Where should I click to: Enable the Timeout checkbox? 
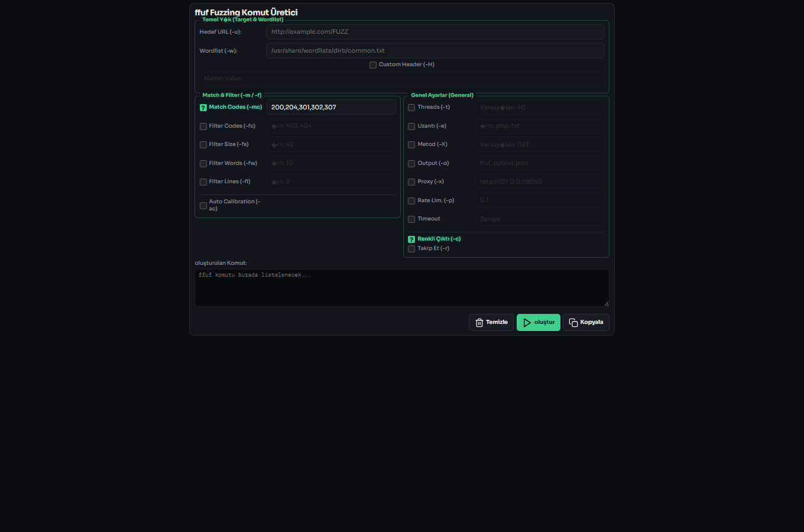click(411, 219)
